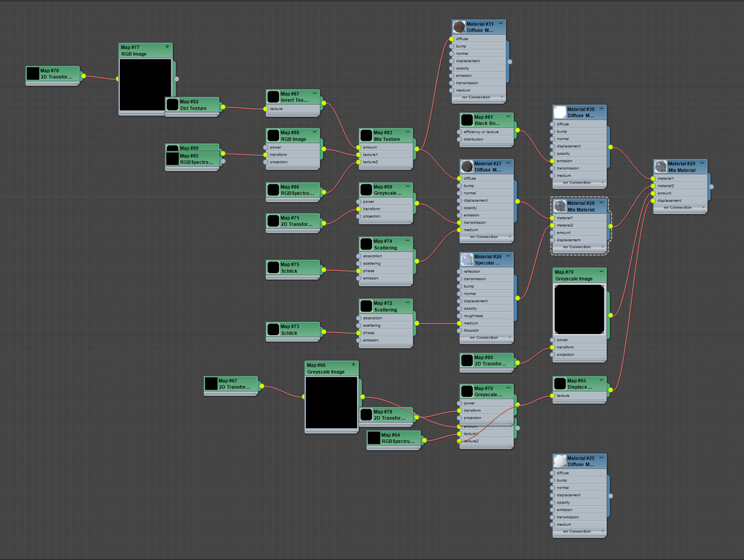Click the power input socket on Map #88
The image size is (744, 560).
265,147
